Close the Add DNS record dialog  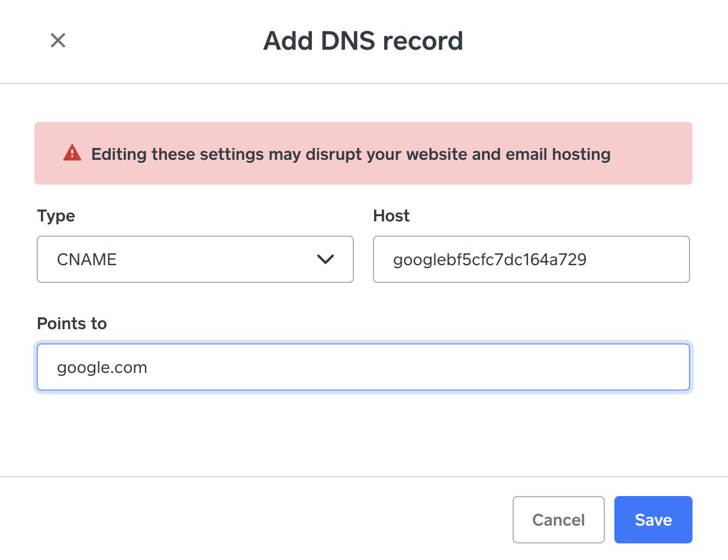tap(58, 40)
